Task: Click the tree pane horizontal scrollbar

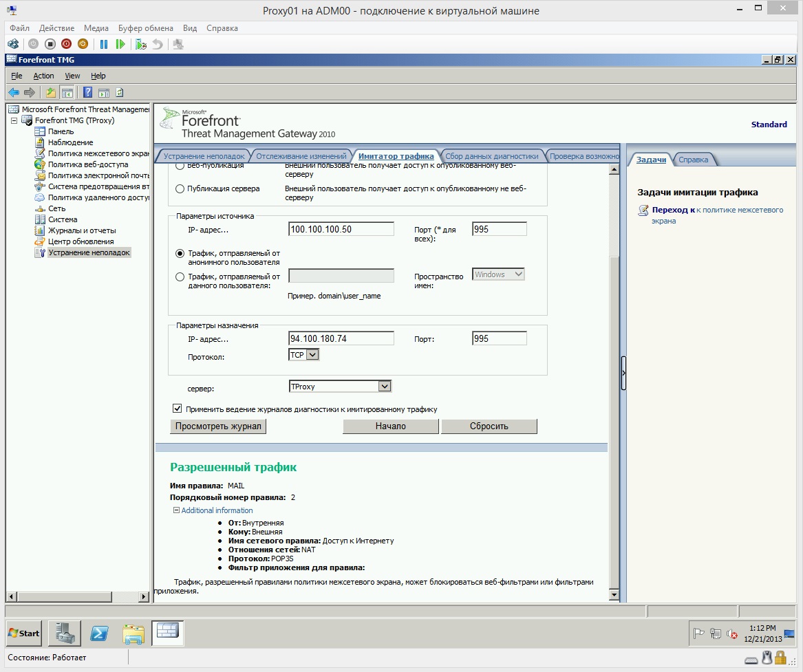Action: point(77,596)
